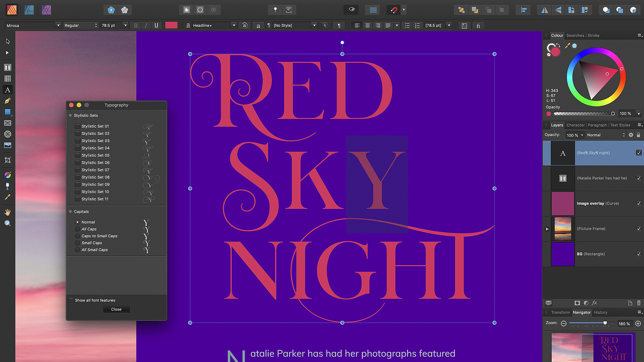The height and width of the screenshot is (362, 644).
Task: Switch to the Character tab
Action: click(x=575, y=125)
